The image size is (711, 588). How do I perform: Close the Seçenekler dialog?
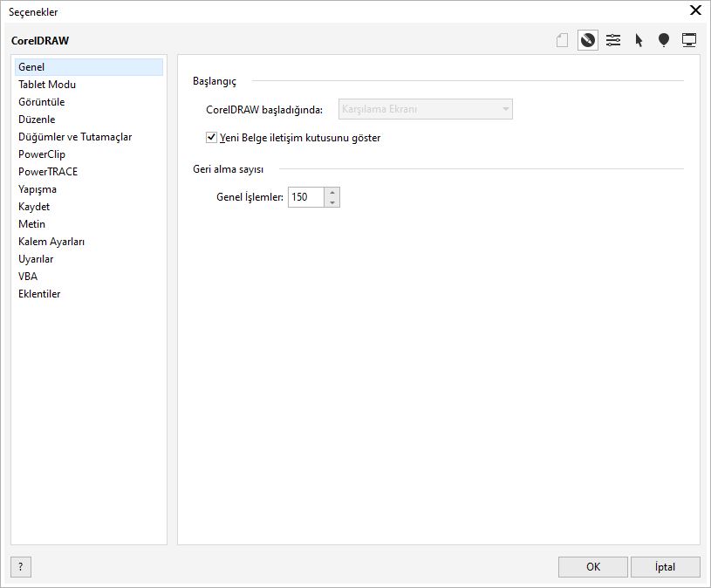tap(695, 10)
